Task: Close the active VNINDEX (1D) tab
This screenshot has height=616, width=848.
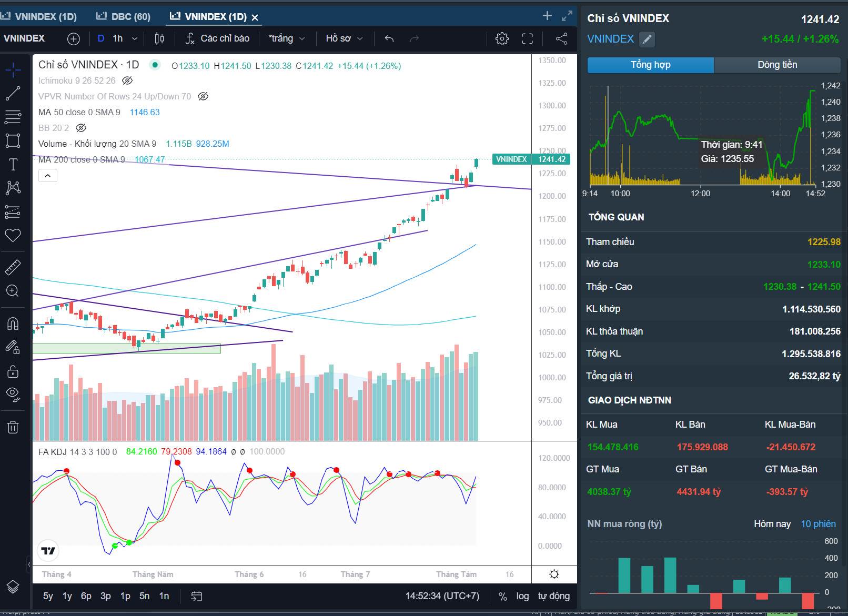Action: (x=255, y=17)
